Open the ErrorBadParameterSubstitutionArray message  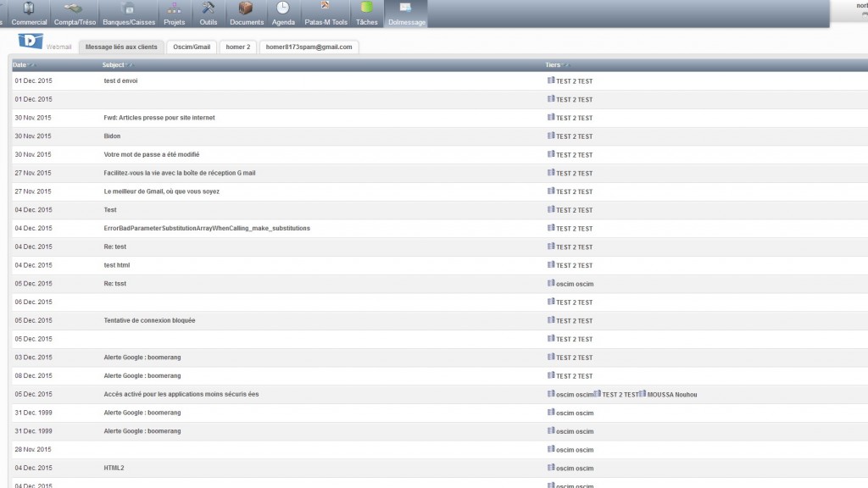coord(207,229)
